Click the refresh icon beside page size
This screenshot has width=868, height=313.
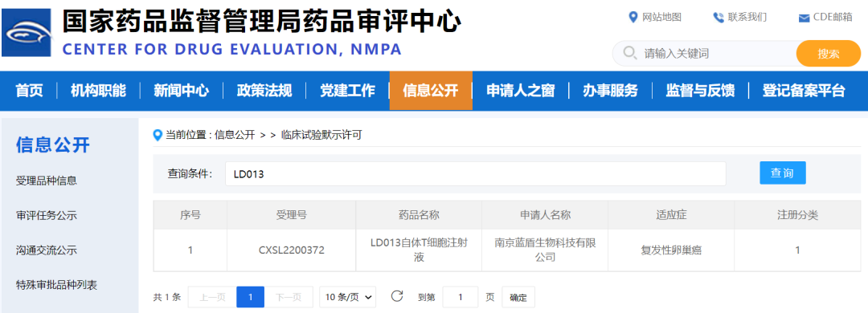[x=396, y=296]
